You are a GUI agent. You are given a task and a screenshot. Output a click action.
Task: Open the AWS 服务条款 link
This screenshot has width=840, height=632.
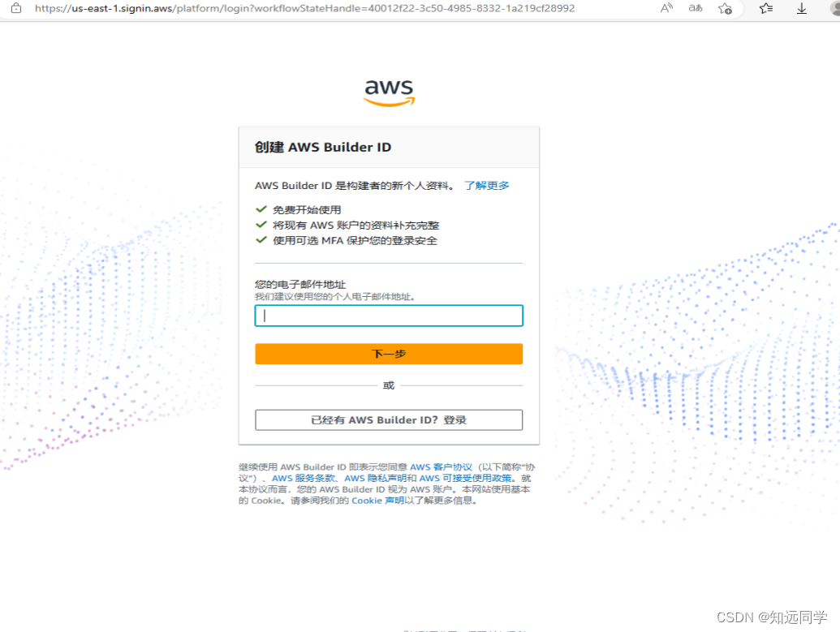tap(304, 479)
